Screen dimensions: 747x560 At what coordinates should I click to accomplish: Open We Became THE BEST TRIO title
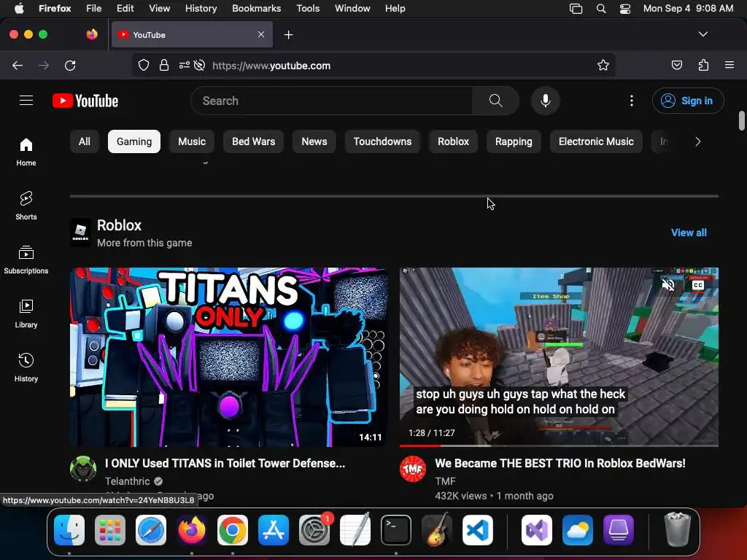point(560,463)
